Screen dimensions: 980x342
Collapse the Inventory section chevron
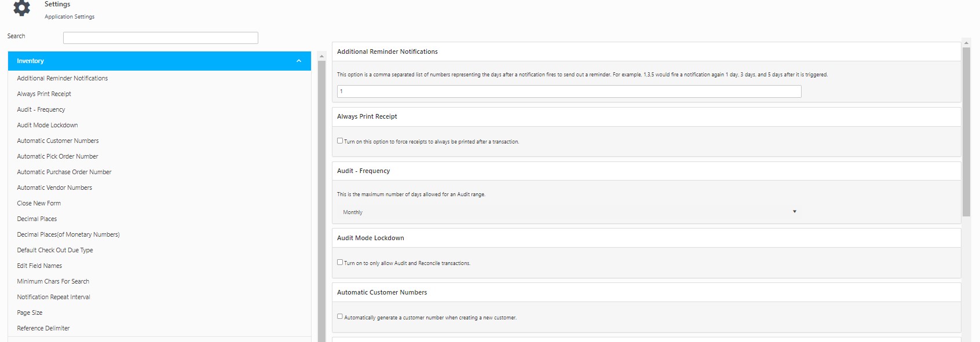tap(299, 61)
